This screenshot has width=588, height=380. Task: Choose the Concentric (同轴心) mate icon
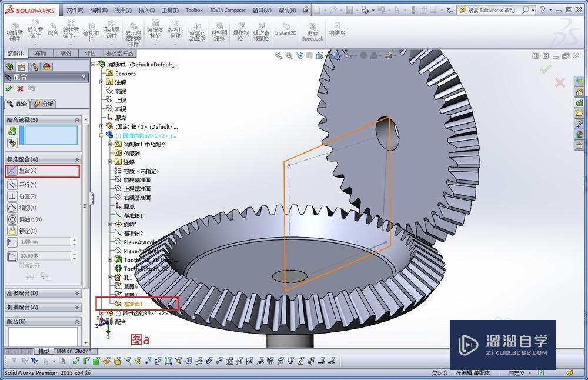pyautogui.click(x=12, y=219)
